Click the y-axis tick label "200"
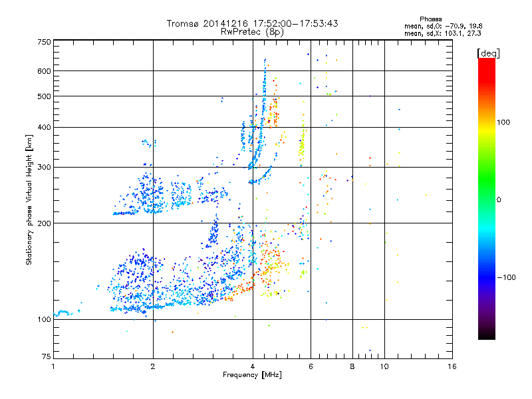The height and width of the screenshot is (399, 532). pyautogui.click(x=45, y=223)
